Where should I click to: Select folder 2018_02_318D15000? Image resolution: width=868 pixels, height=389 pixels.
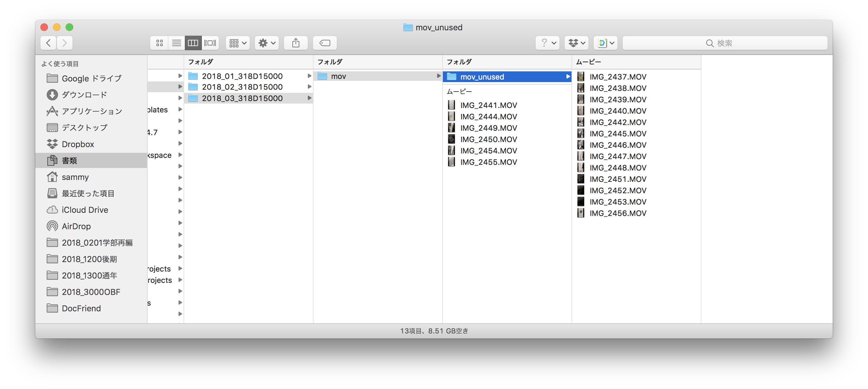point(249,87)
